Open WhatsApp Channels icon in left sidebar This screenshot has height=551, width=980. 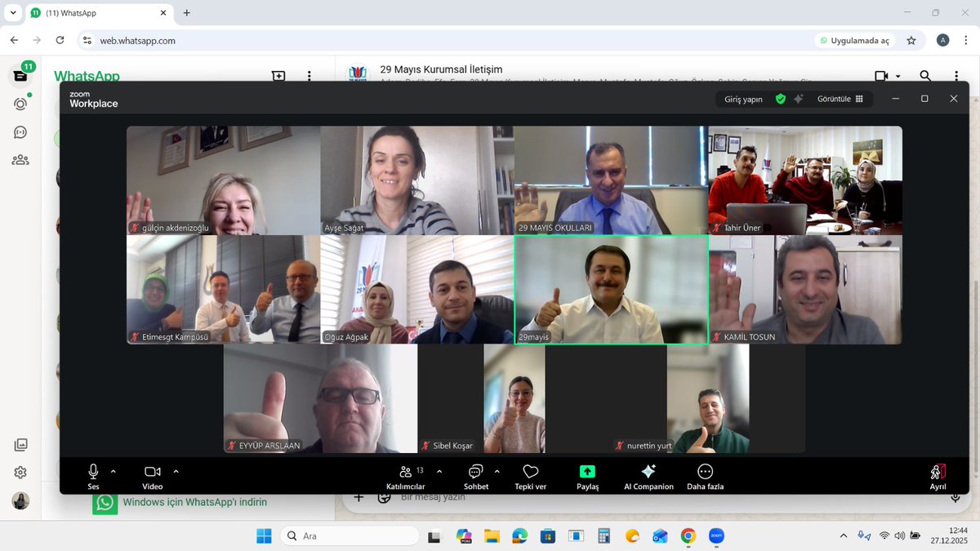pyautogui.click(x=20, y=132)
